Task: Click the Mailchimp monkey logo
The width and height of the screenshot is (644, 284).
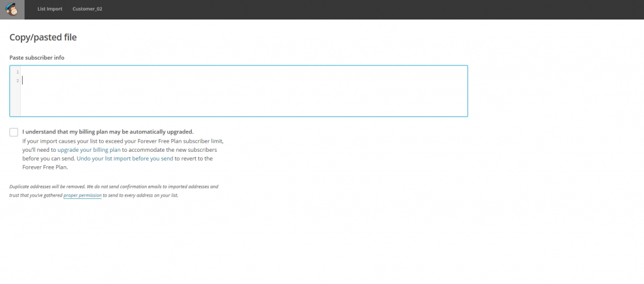Action: (x=12, y=9)
